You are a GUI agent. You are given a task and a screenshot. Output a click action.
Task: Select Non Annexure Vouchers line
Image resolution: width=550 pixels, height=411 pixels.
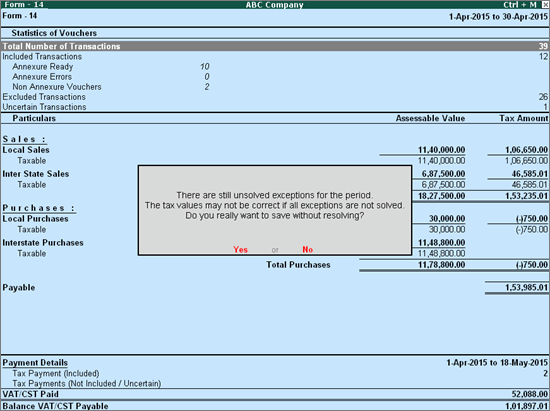(110, 87)
